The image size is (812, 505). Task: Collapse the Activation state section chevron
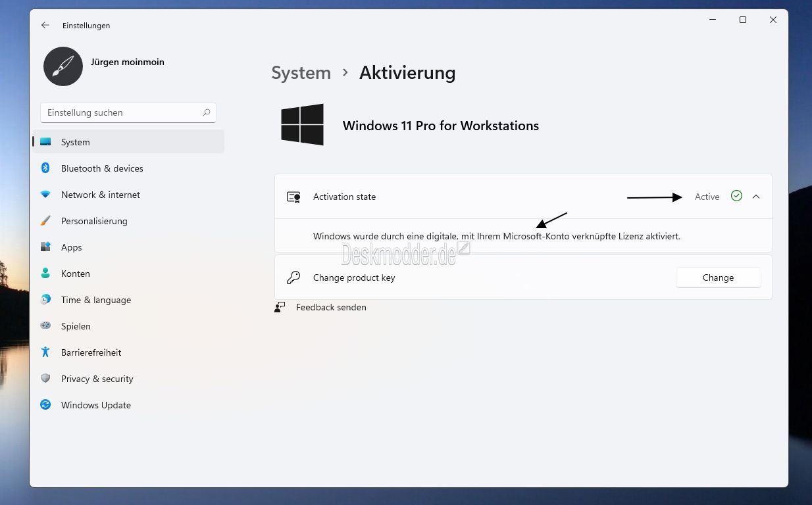(x=756, y=197)
